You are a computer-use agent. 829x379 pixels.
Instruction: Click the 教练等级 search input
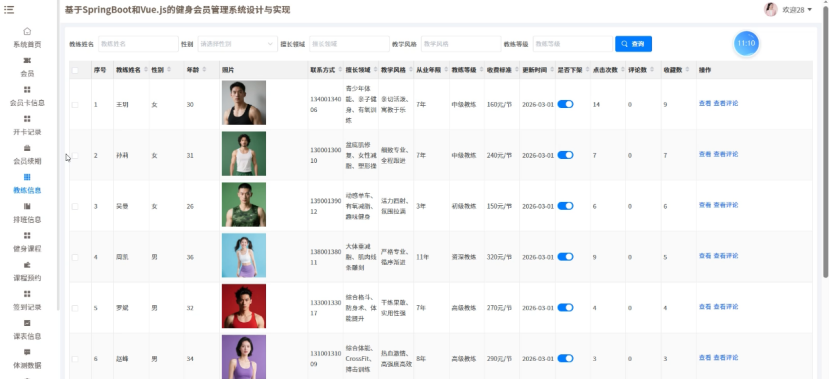coord(573,44)
